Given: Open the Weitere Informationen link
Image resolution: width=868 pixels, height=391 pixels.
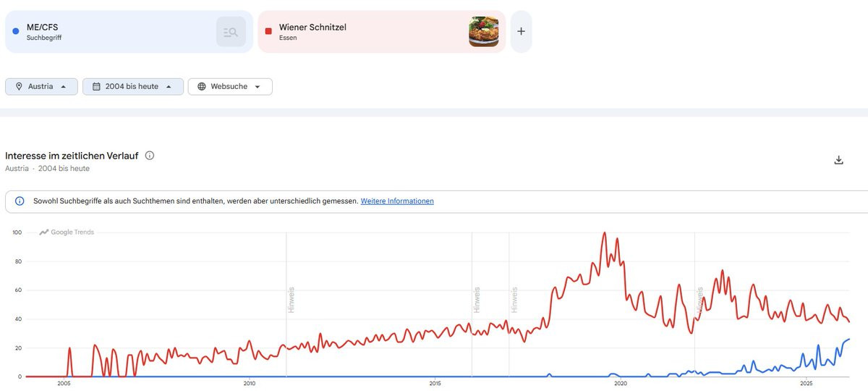Looking at the screenshot, I should point(397,201).
